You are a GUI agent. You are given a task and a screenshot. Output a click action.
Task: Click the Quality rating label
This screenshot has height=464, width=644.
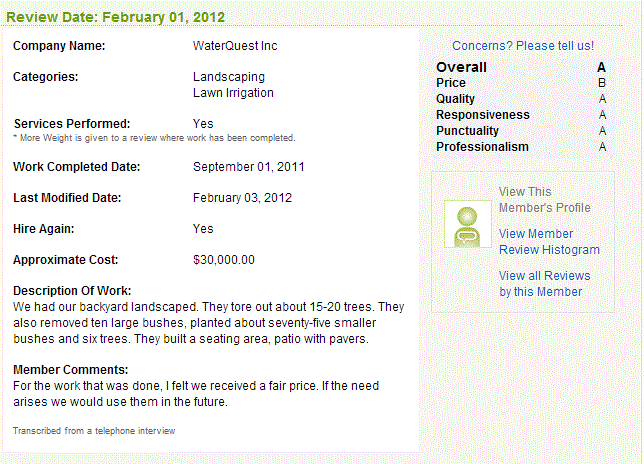click(x=455, y=99)
